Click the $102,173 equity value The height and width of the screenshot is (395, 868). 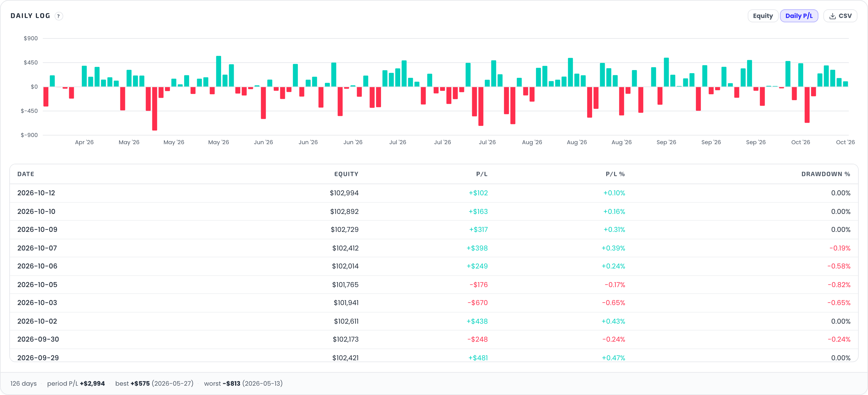point(345,340)
